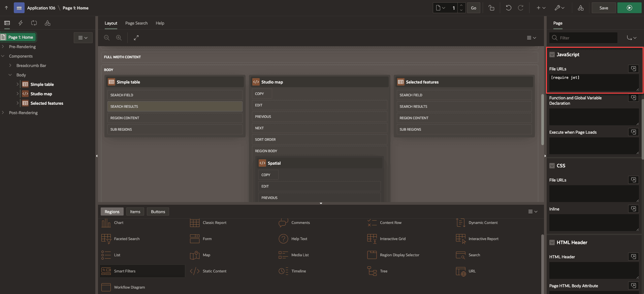Click the Go button
This screenshot has height=294, width=644.
pos(474,8)
